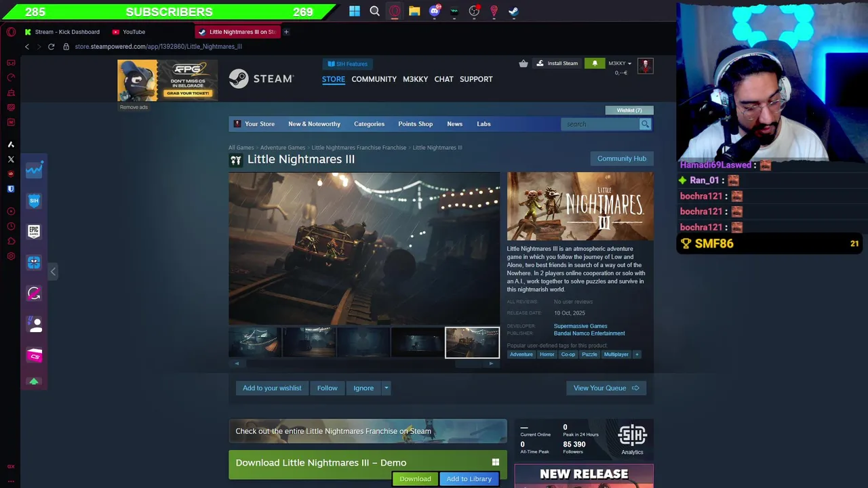
Task: Open the New & Noteworthy dropdown
Action: click(x=314, y=124)
